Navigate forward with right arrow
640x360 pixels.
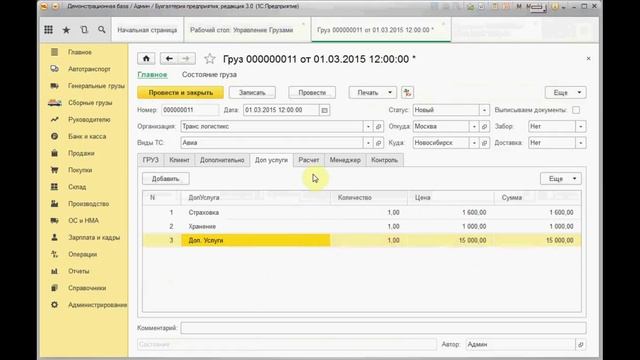pos(186,59)
